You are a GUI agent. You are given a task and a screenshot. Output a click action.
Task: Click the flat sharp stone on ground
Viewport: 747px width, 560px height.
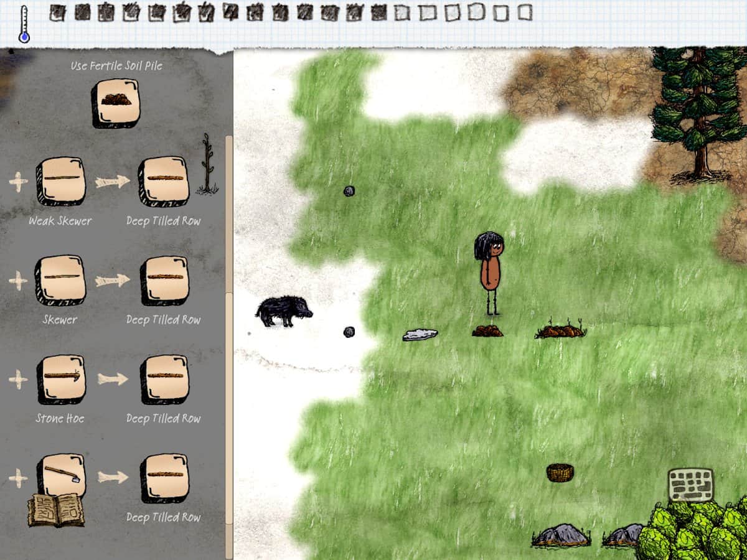pyautogui.click(x=420, y=335)
